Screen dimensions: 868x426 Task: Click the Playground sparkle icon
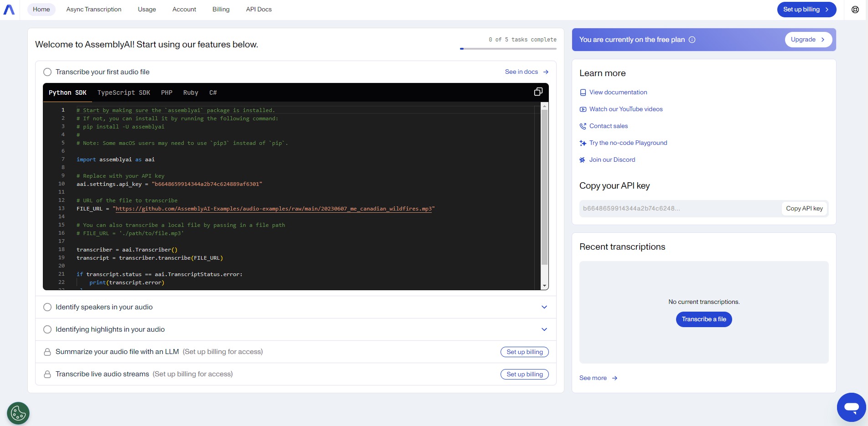point(583,143)
